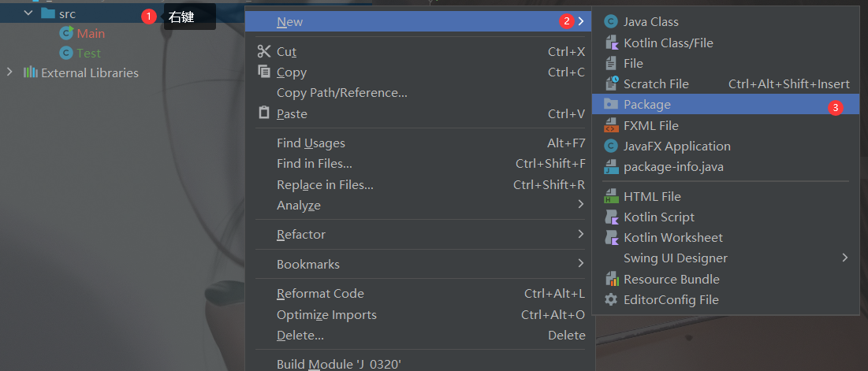Click the Kotlin Class/File icon
The width and height of the screenshot is (868, 371).
click(x=611, y=43)
